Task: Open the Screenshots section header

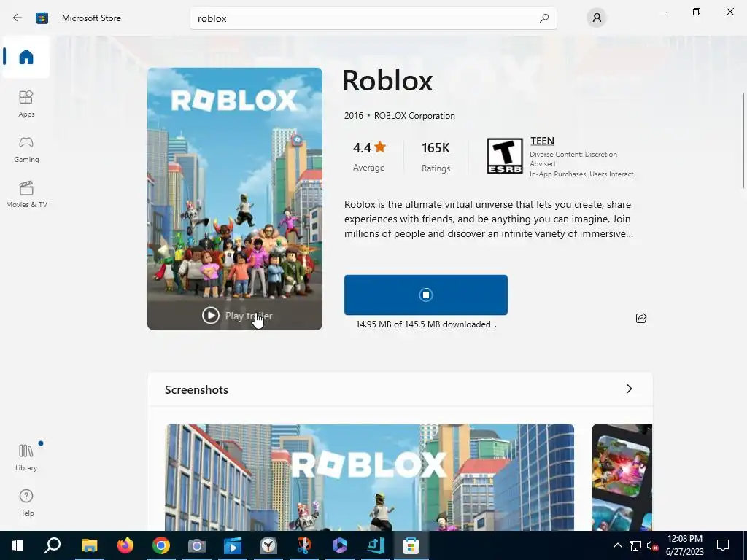Action: tap(400, 389)
